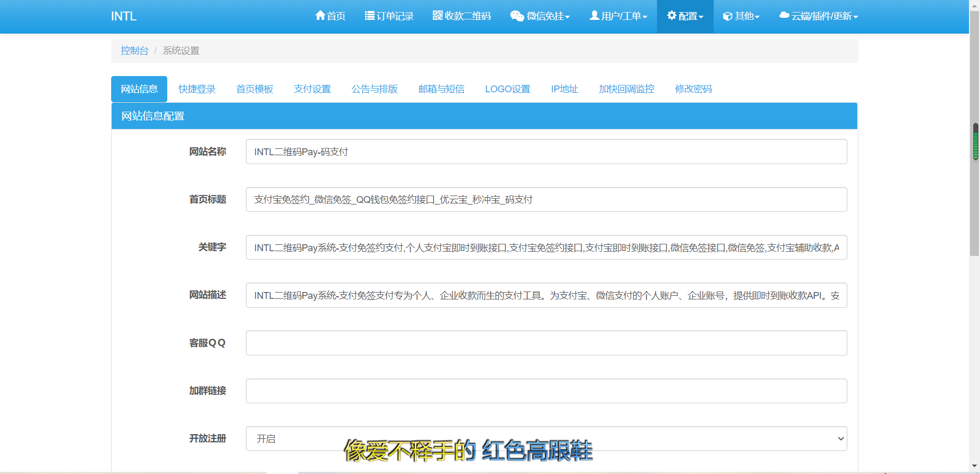Click the INTL brand link
The height and width of the screenshot is (474, 980).
click(124, 16)
